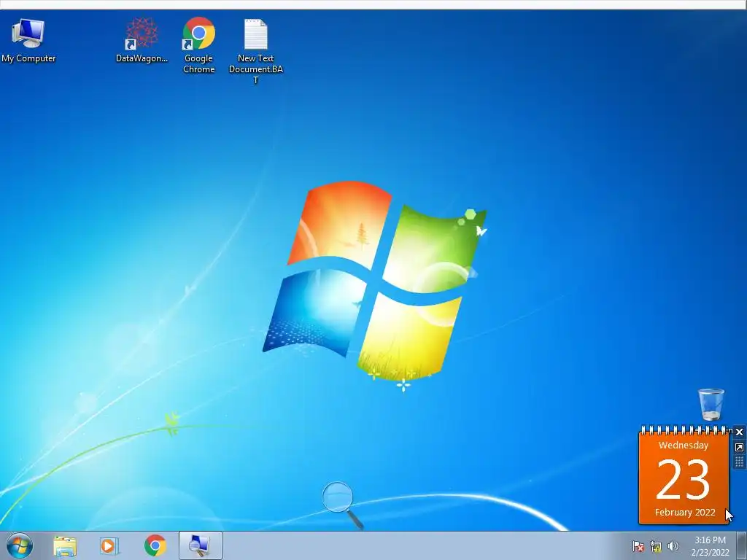Select the My Computer desktop icon

pyautogui.click(x=28, y=41)
